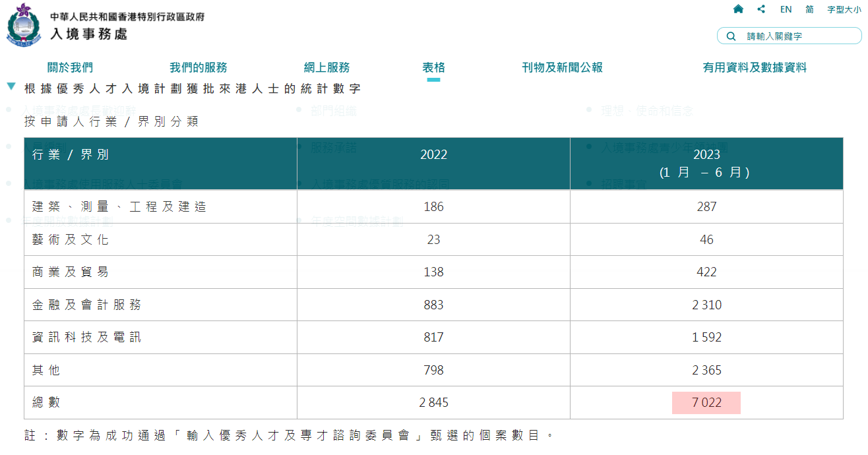Click the value 23 in the table
Screen dimensions: 868x455
point(433,239)
